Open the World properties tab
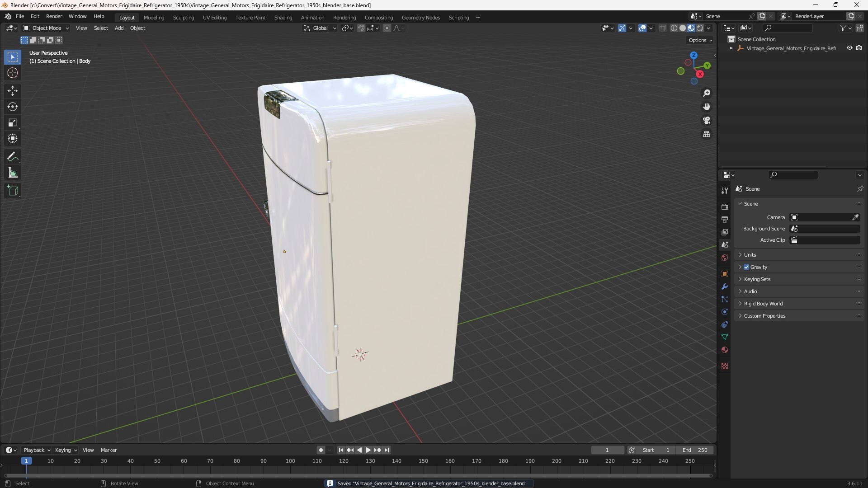 pyautogui.click(x=725, y=258)
